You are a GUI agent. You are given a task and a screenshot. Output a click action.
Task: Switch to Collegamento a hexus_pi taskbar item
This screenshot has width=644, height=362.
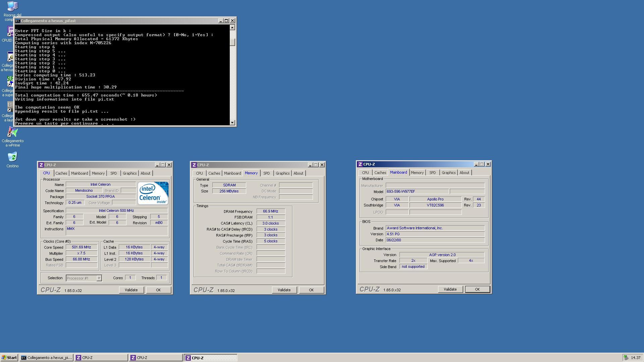[47, 358]
